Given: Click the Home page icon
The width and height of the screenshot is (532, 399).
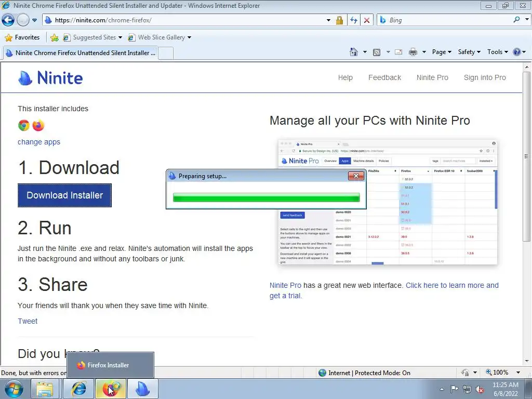Looking at the screenshot, I should click(353, 52).
